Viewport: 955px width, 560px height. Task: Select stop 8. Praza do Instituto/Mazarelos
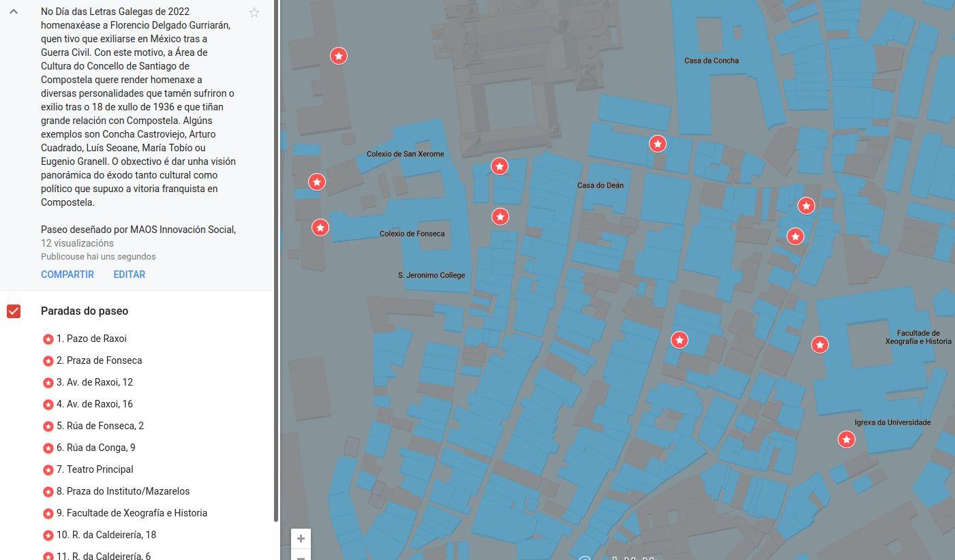coord(123,491)
